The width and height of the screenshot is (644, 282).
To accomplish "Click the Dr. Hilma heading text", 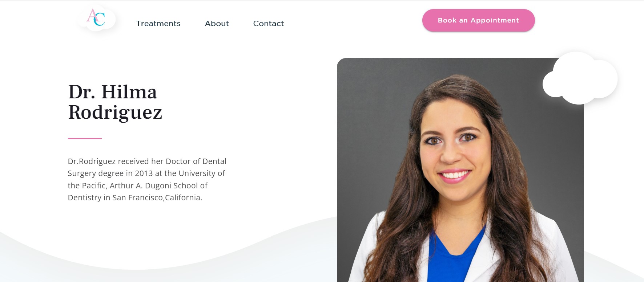I will [x=113, y=92].
